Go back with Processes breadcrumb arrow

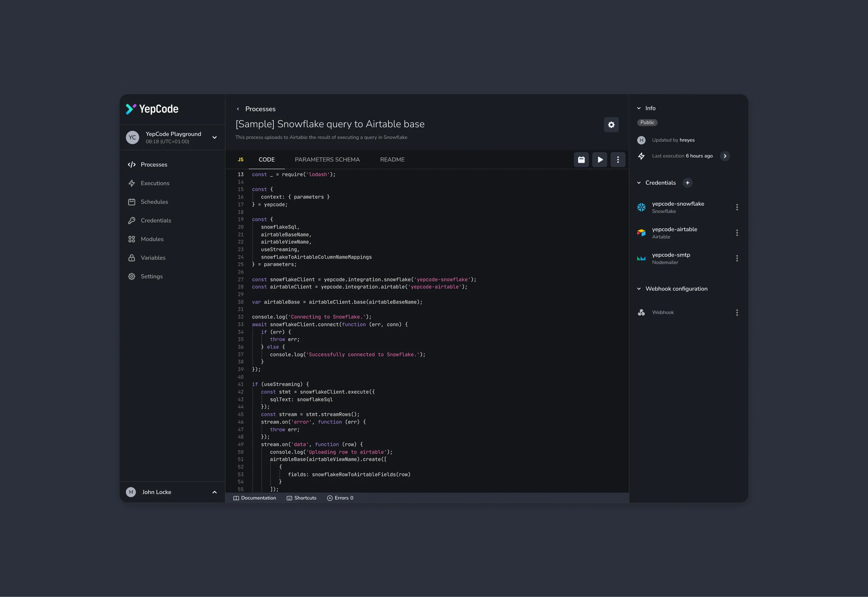coord(238,109)
